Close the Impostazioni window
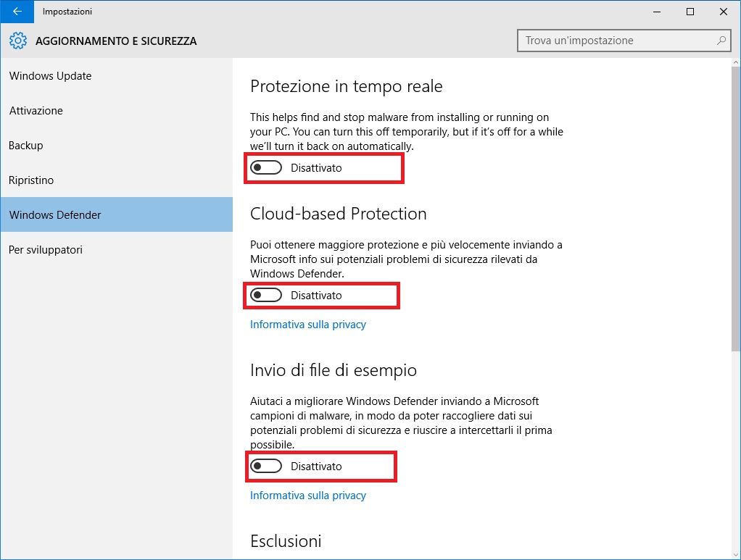This screenshot has height=560, width=741. click(x=724, y=12)
